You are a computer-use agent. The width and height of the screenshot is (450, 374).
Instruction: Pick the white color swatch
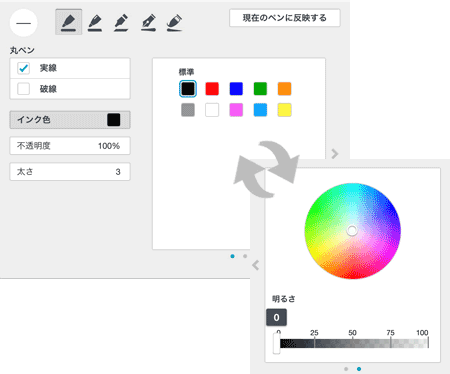(x=212, y=110)
